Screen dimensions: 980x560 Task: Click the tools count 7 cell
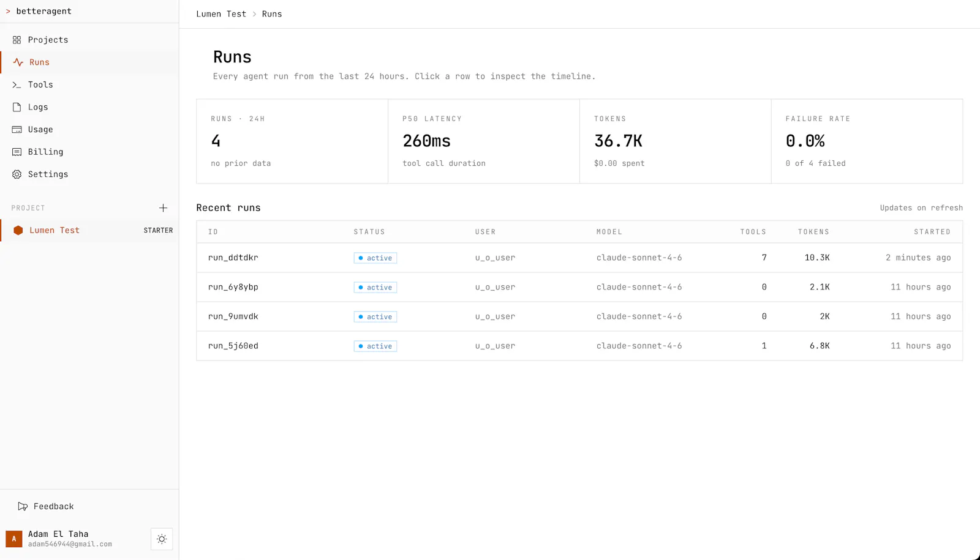click(x=764, y=258)
